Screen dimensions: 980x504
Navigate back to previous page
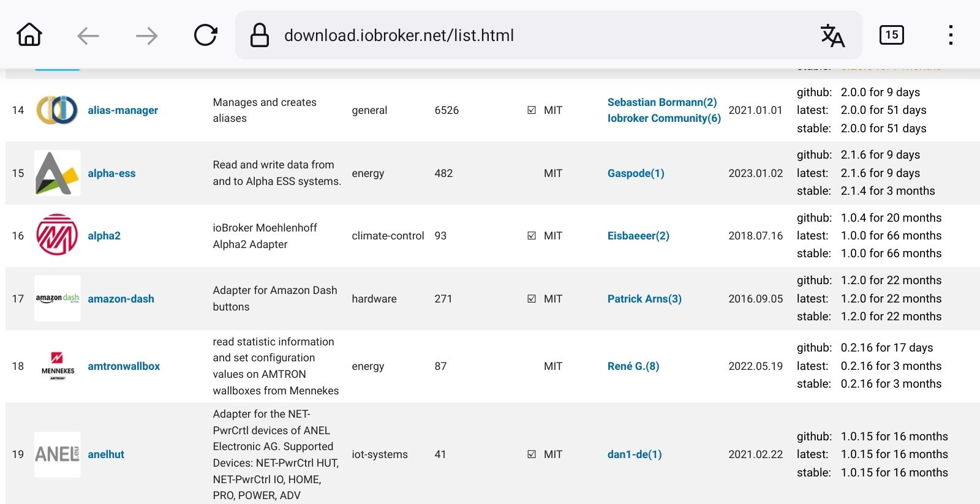[x=88, y=36]
